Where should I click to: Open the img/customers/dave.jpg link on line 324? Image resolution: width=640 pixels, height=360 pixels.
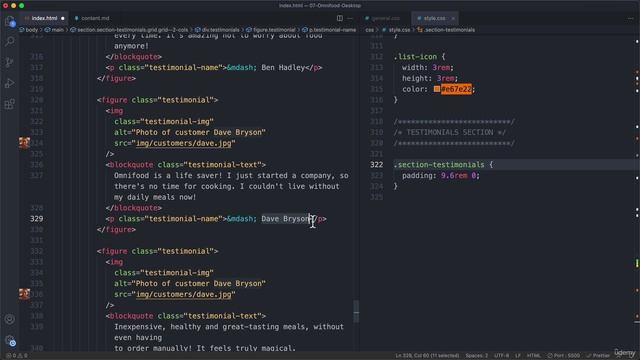pyautogui.click(x=184, y=143)
